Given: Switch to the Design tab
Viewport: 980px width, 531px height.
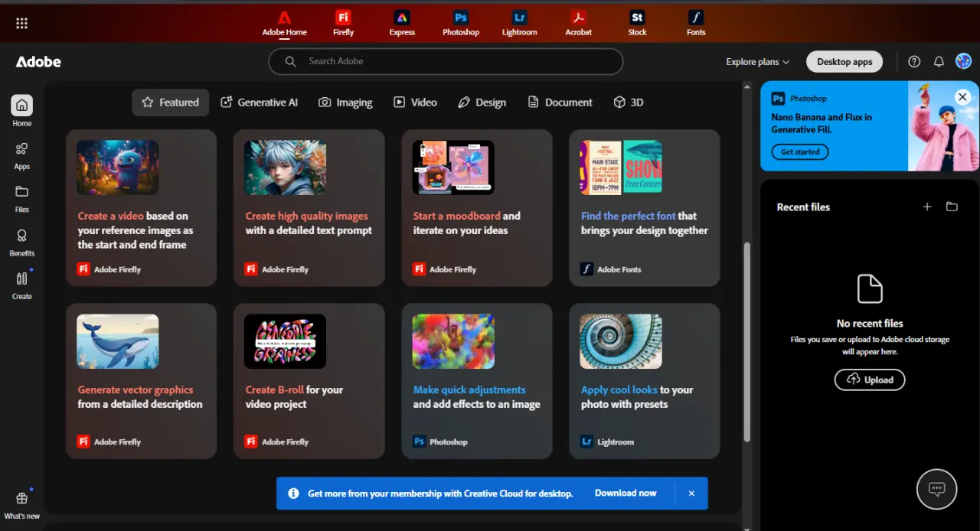Looking at the screenshot, I should point(482,103).
